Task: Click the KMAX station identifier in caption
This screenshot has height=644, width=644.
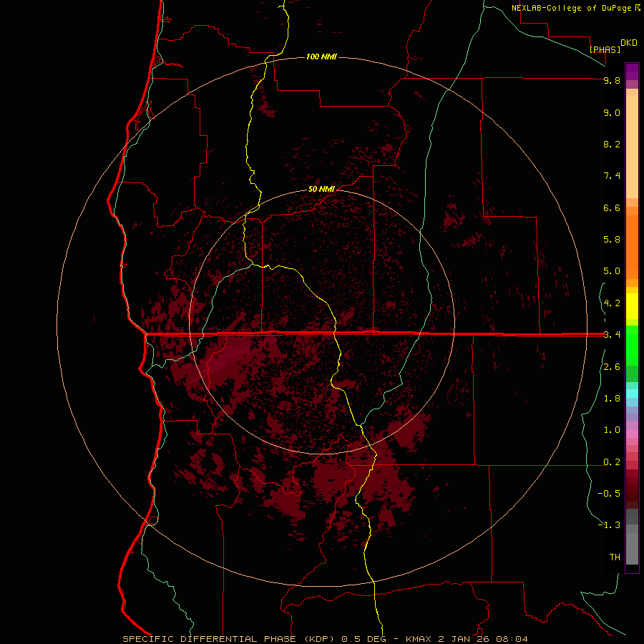Action: pyautogui.click(x=419, y=639)
